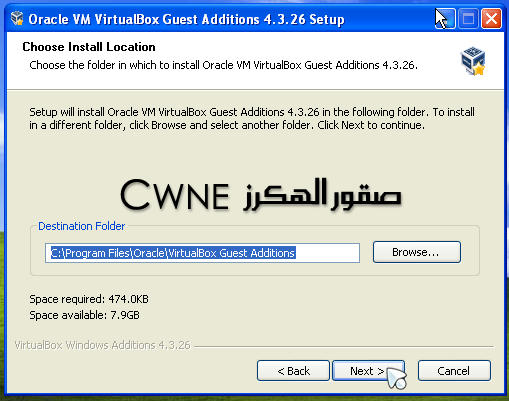This screenshot has width=509, height=401.
Task: Minimize the Guest Additions Setup window
Action: pyautogui.click(x=446, y=19)
